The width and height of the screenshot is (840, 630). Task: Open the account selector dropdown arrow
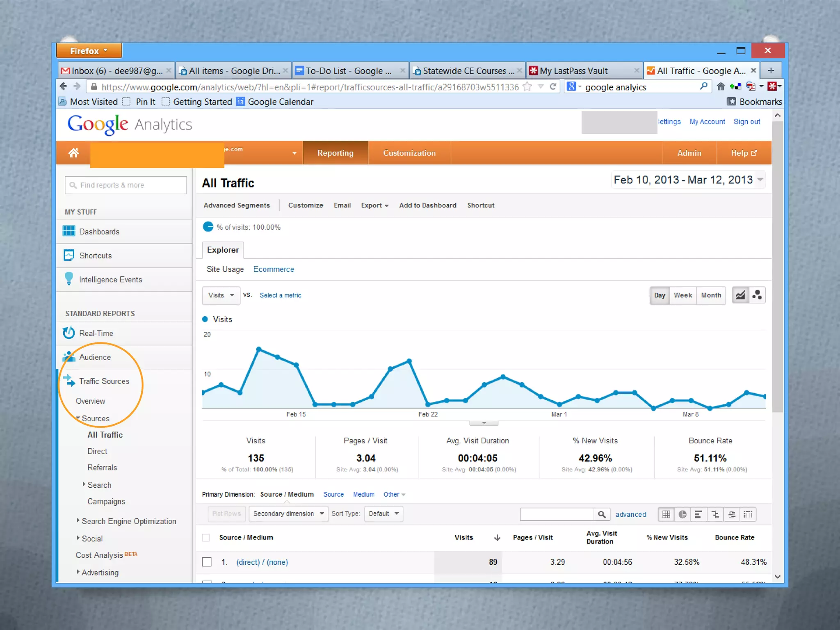point(294,153)
